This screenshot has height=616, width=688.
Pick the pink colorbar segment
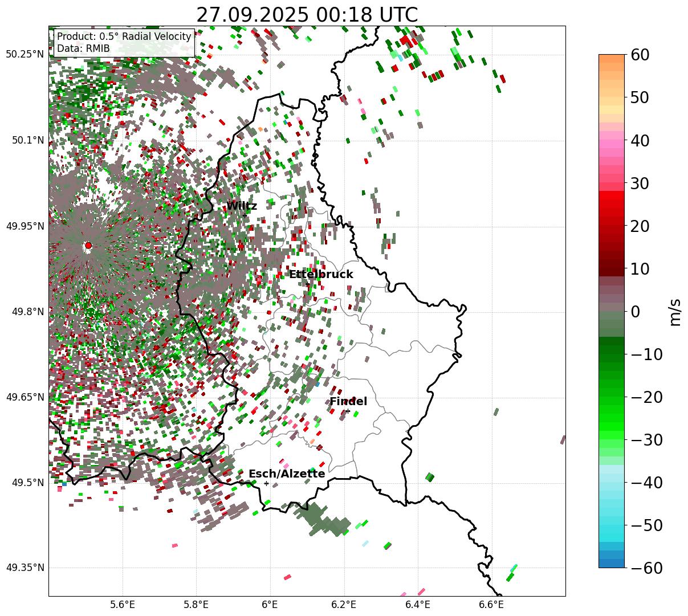[x=612, y=145]
